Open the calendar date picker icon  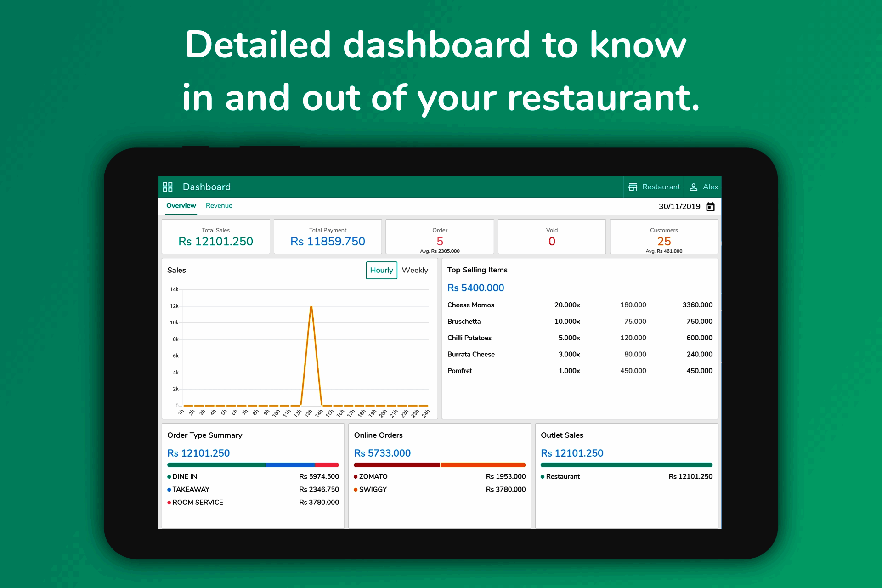(710, 207)
